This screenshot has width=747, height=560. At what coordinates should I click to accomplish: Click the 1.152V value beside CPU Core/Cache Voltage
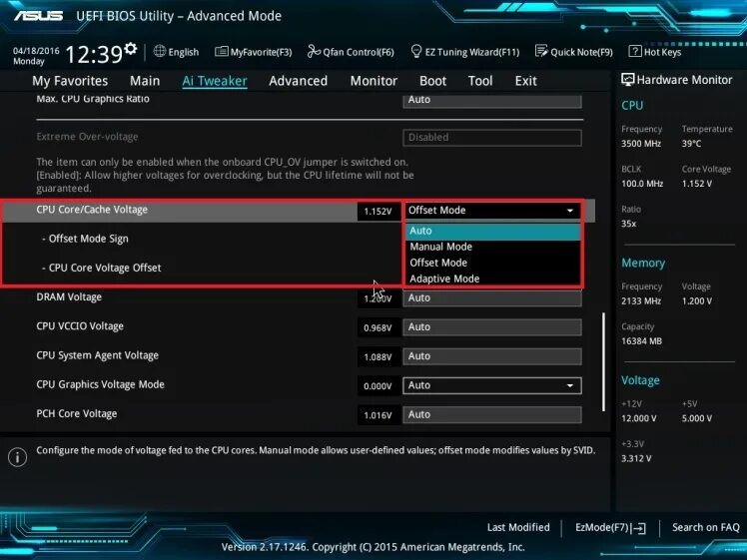[x=377, y=212]
